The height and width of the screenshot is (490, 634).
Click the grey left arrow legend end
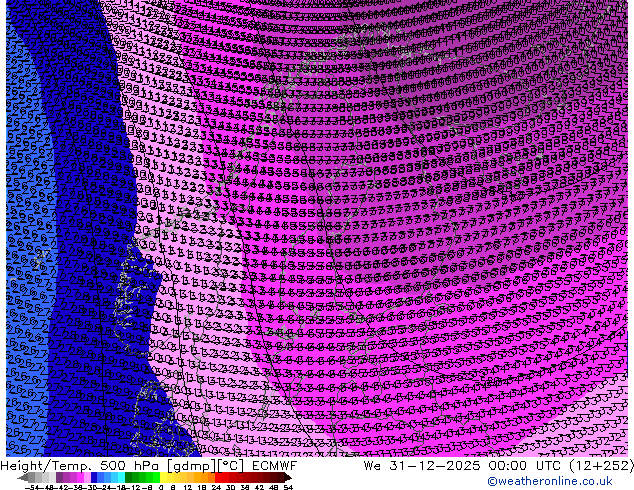point(23,477)
